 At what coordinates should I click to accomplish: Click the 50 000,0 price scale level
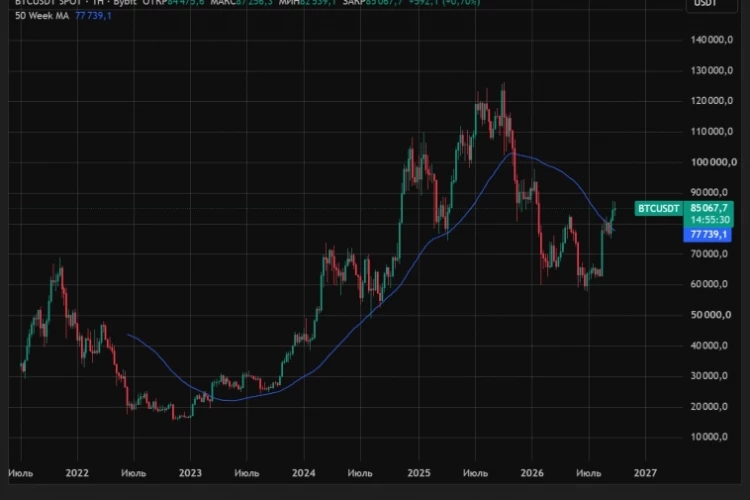[x=711, y=315]
